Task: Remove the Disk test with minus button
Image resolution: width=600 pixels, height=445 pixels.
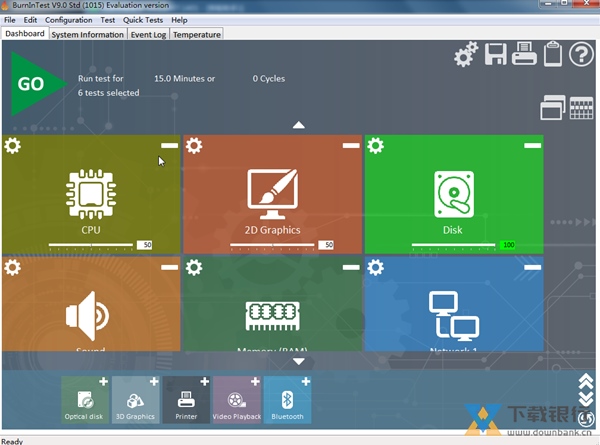Action: tap(532, 146)
